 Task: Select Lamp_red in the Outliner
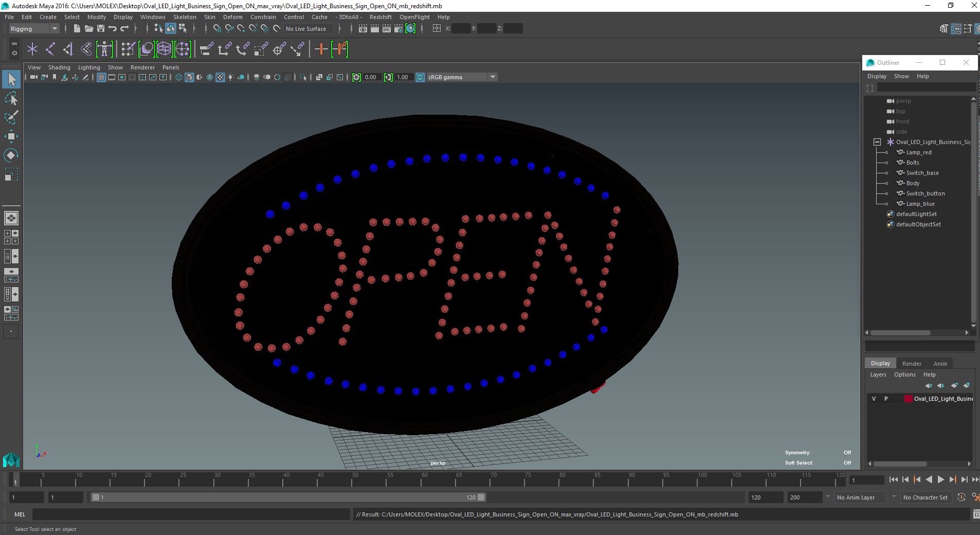[x=918, y=152]
